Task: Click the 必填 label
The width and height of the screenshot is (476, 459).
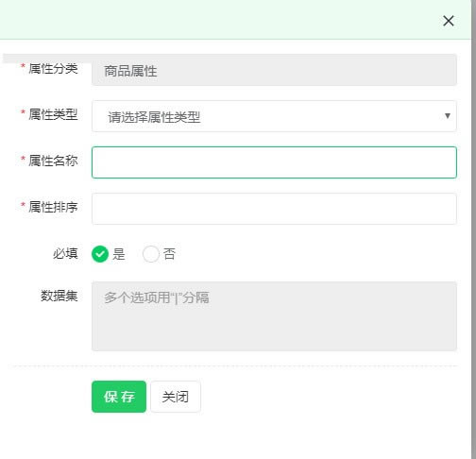Action: (x=65, y=253)
